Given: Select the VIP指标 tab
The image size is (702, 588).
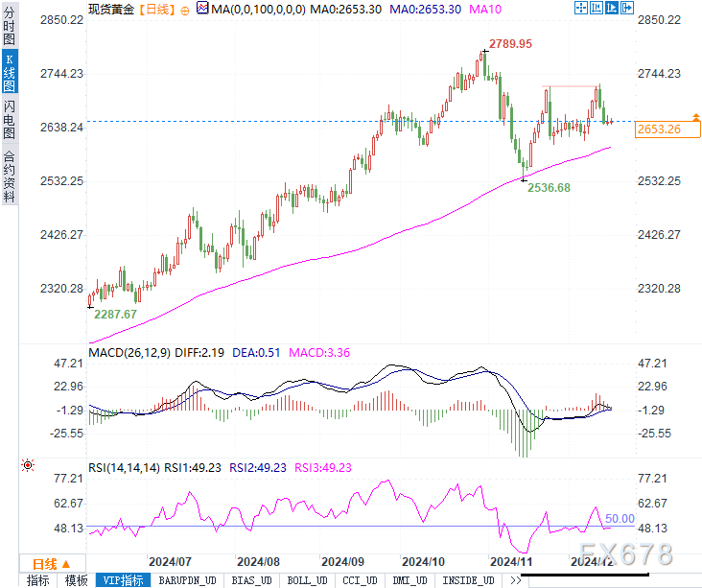Looking at the screenshot, I should tap(123, 580).
